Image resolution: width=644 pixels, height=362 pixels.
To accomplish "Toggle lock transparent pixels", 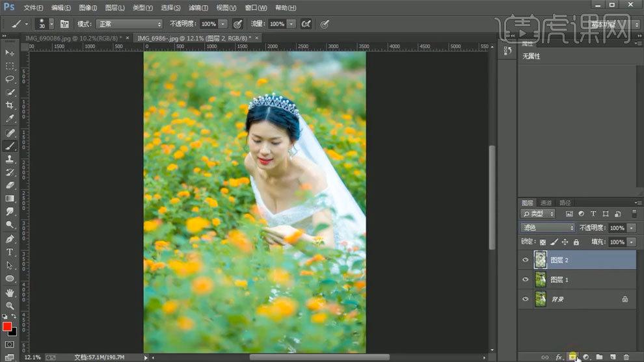I will click(x=543, y=242).
